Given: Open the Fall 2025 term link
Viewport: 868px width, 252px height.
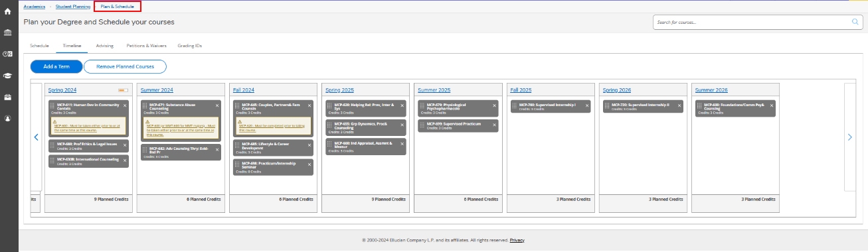Looking at the screenshot, I should (x=521, y=90).
